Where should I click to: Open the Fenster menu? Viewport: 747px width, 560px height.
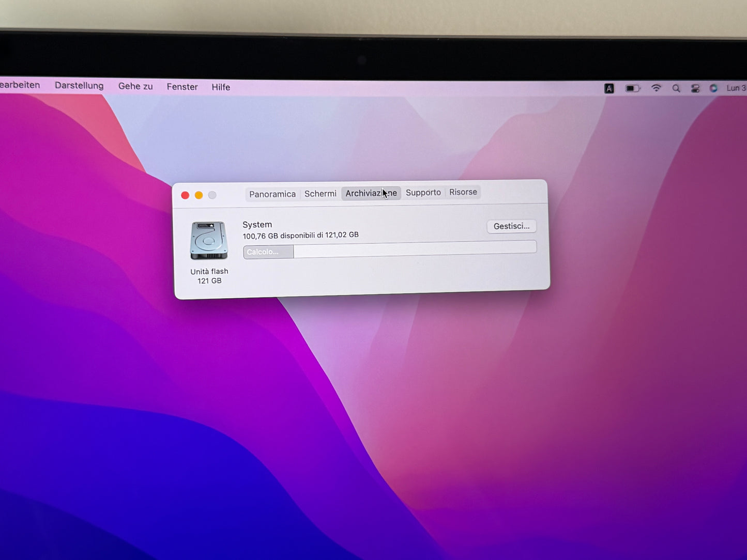click(x=182, y=87)
